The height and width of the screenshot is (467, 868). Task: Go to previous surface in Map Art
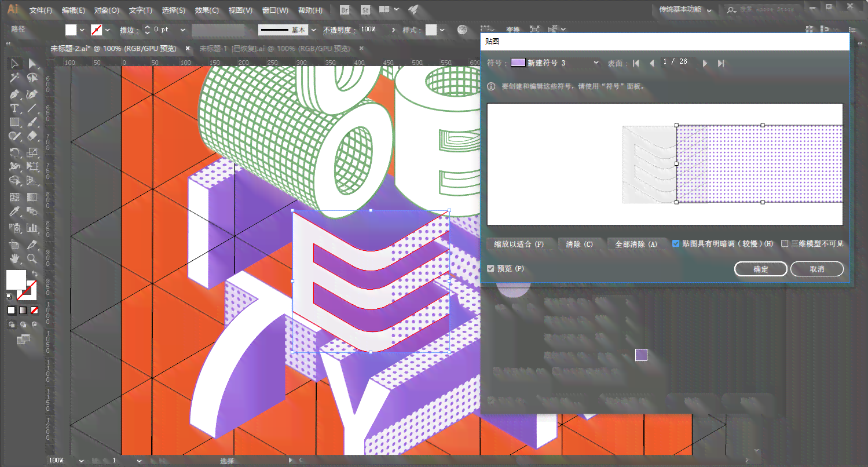[653, 63]
